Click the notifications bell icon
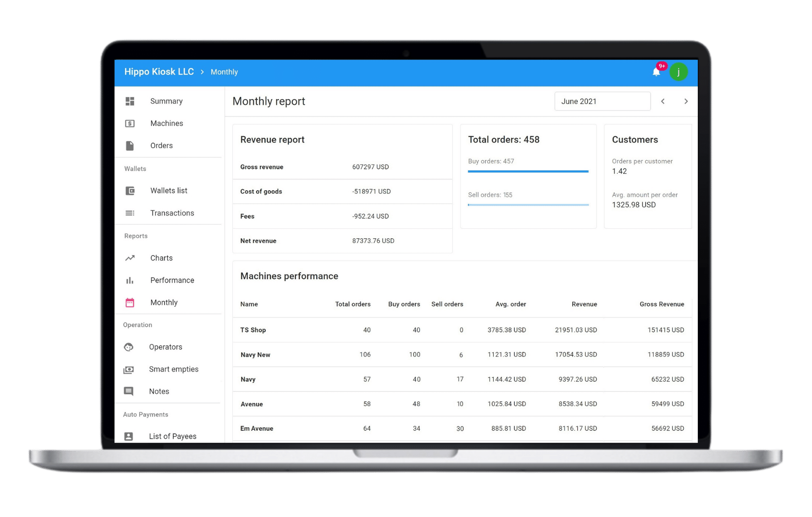 click(x=656, y=72)
